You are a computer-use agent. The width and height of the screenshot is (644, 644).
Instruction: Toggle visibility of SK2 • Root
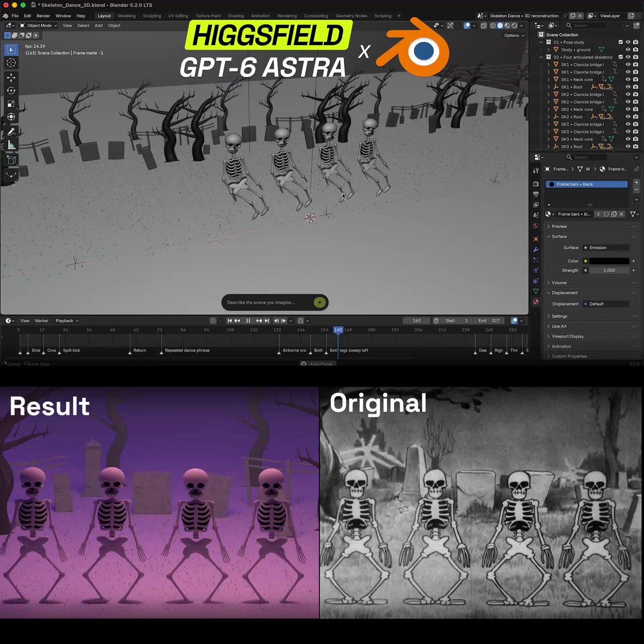(x=628, y=116)
